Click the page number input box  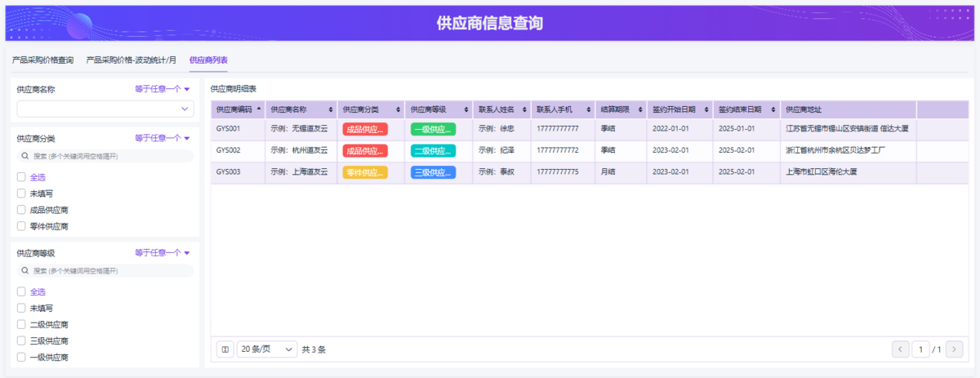pos(921,349)
